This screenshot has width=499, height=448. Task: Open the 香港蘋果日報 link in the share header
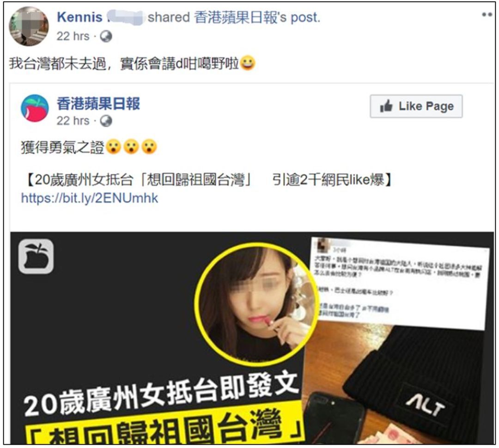point(237,17)
